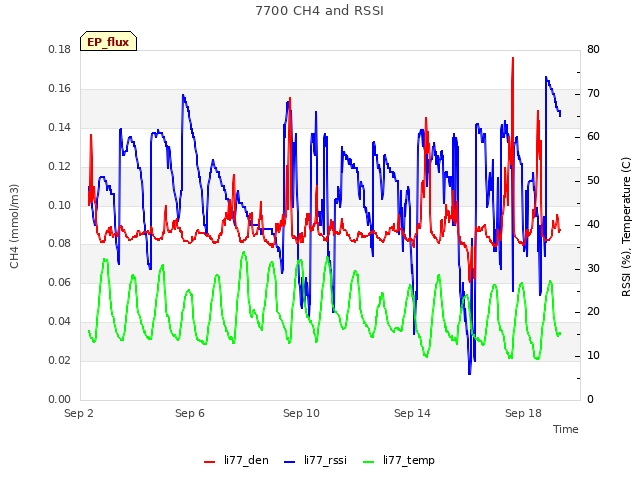Viewport: 640px width, 480px height.
Task: Click the 10 right axis value
Action: [x=593, y=356]
